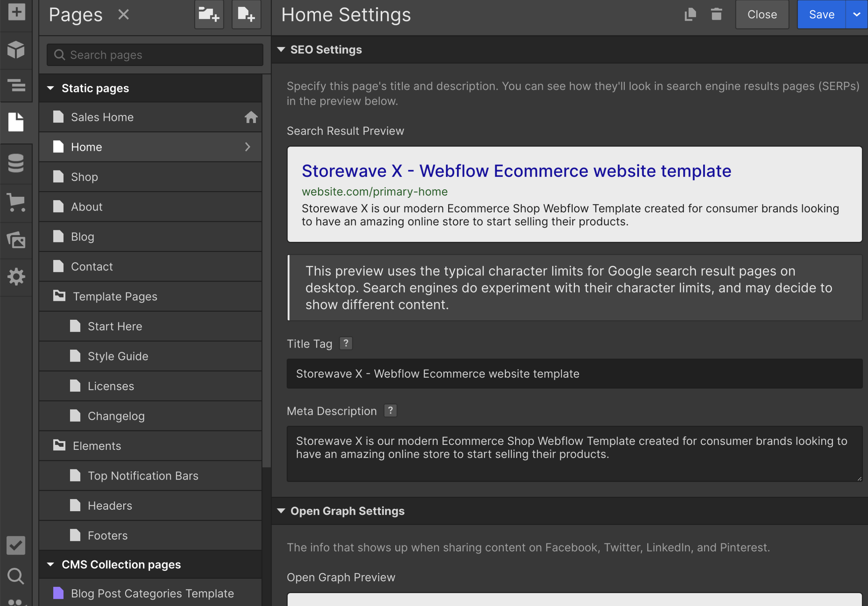This screenshot has height=606, width=868.
Task: Click the Search pages field
Action: pos(155,55)
